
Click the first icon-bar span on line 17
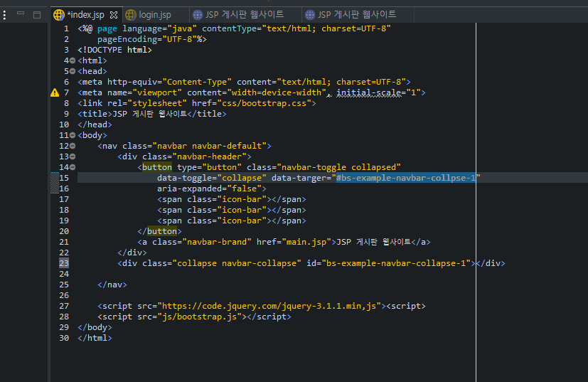click(x=232, y=199)
